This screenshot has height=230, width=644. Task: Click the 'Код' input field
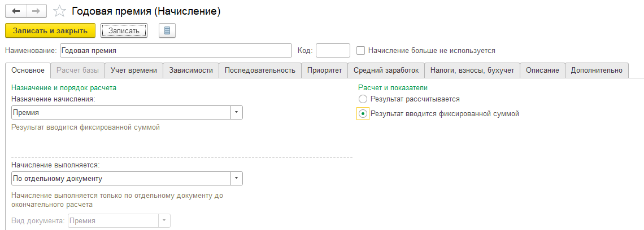(x=332, y=50)
